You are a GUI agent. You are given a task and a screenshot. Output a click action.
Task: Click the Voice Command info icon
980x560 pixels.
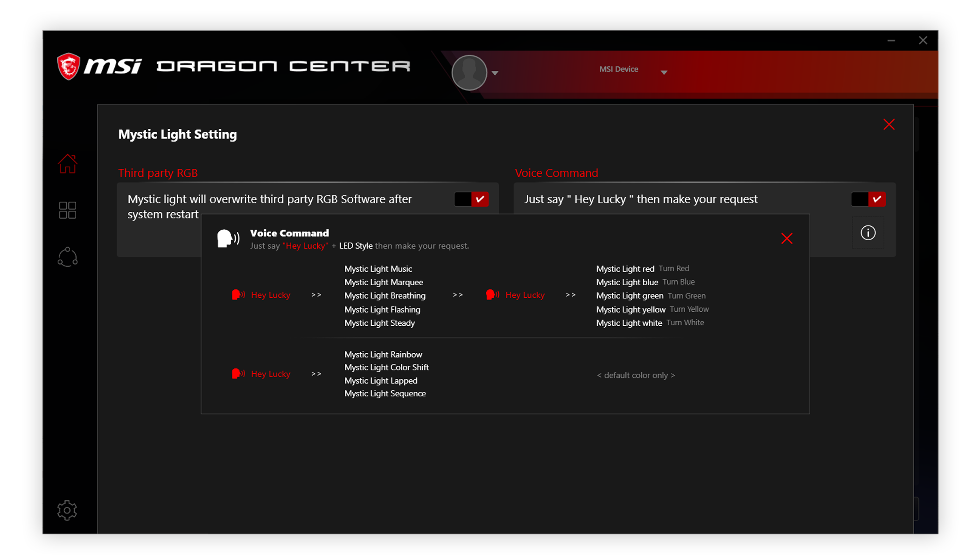(868, 232)
